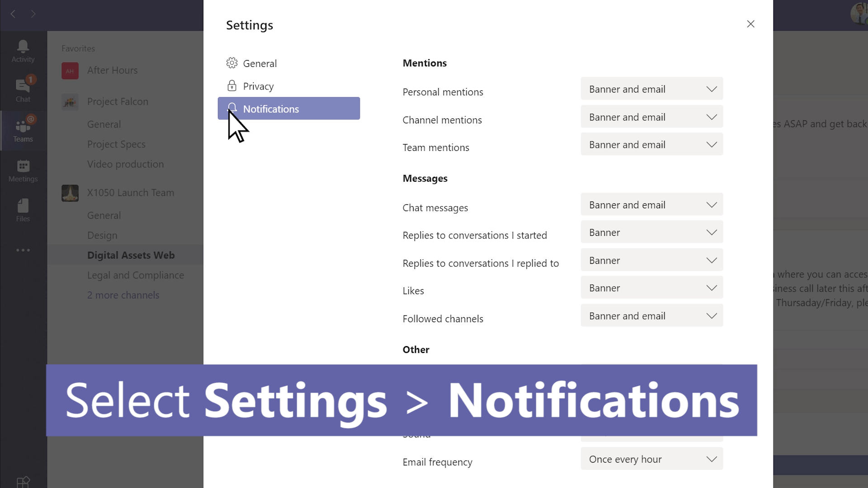Select General settings menu item
The width and height of the screenshot is (868, 488).
260,63
